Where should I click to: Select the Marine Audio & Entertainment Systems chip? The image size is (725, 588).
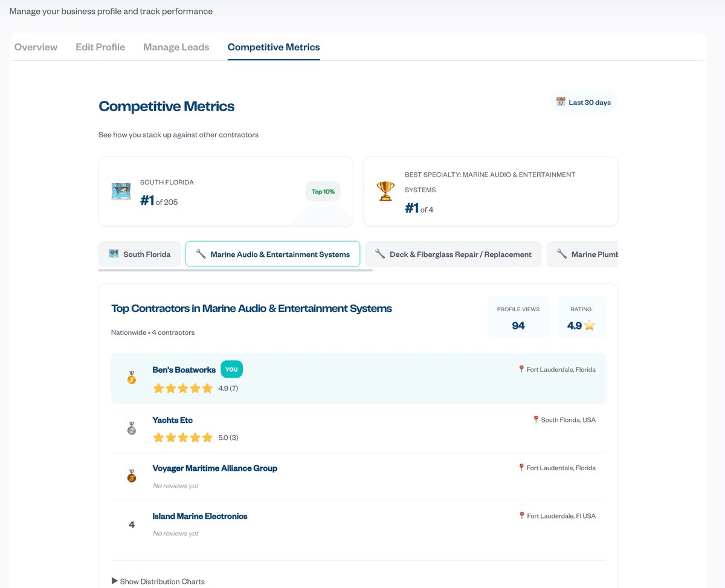point(272,254)
